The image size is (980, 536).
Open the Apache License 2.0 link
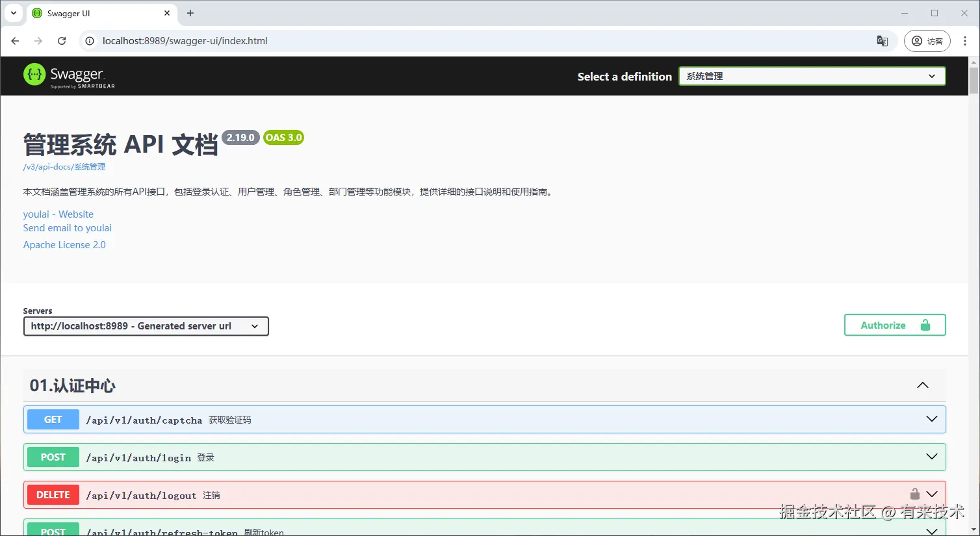pyautogui.click(x=64, y=245)
